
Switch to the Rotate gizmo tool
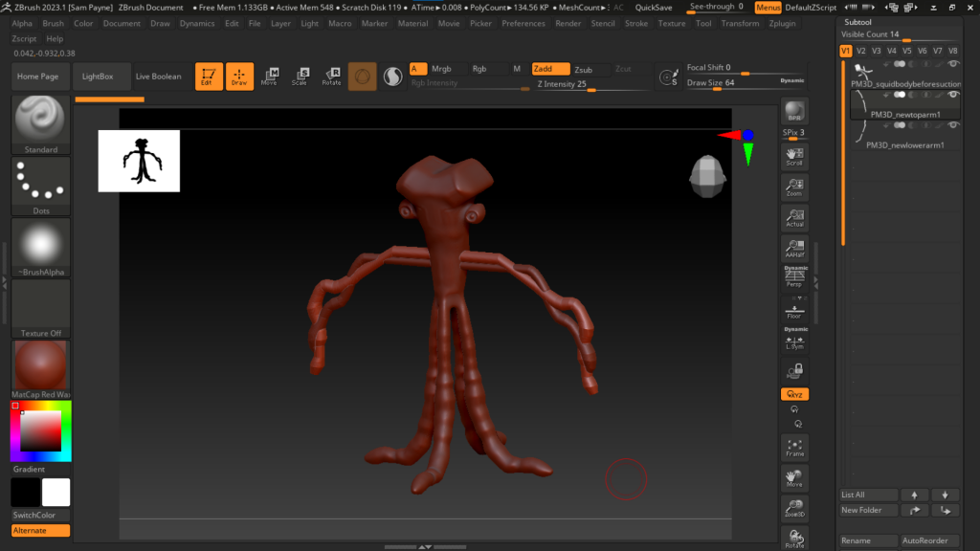click(x=331, y=77)
